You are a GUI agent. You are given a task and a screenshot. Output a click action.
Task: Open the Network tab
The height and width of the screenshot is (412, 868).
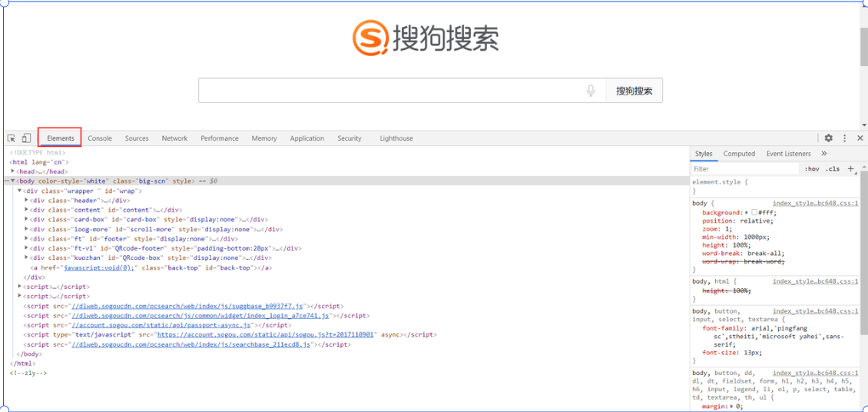174,138
